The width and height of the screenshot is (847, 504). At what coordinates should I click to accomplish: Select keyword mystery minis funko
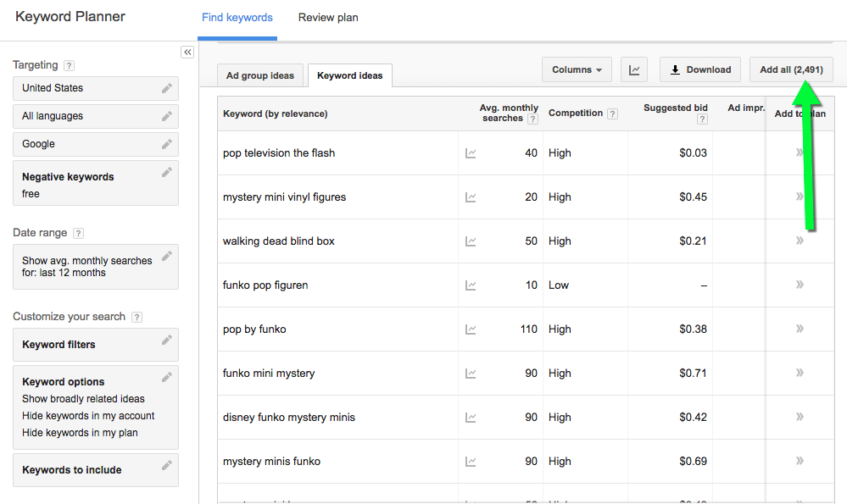pyautogui.click(x=271, y=462)
